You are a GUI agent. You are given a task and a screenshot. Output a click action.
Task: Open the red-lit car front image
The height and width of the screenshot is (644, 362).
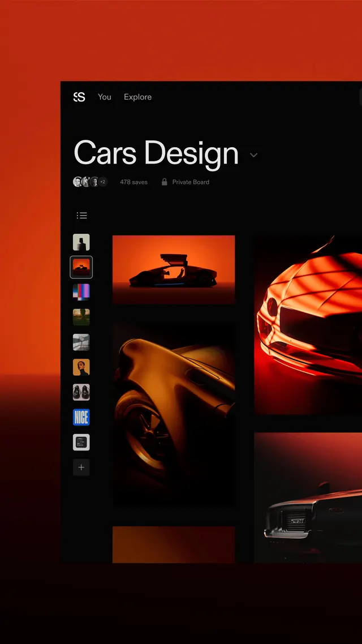pos(308,325)
